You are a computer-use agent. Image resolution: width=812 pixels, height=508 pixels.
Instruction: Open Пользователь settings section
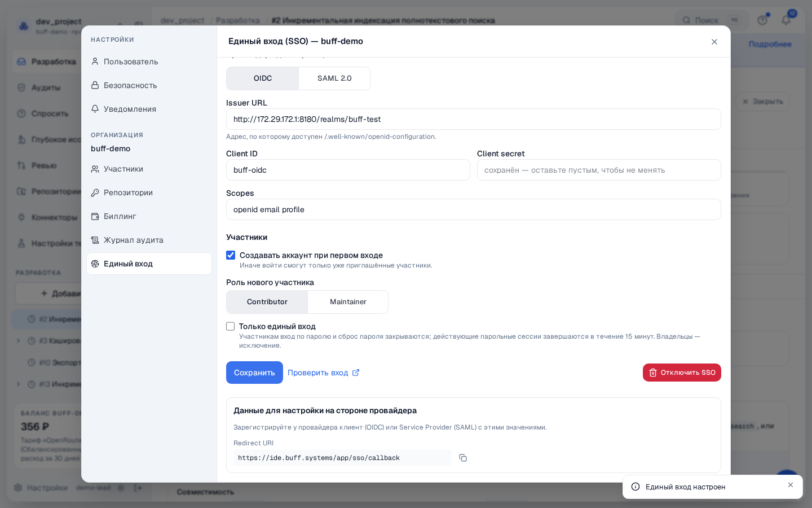pos(149,62)
